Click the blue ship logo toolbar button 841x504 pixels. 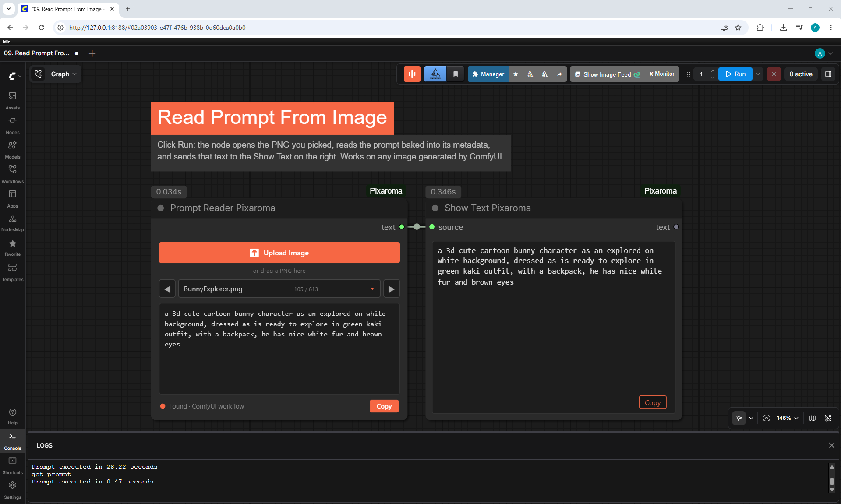pos(435,74)
